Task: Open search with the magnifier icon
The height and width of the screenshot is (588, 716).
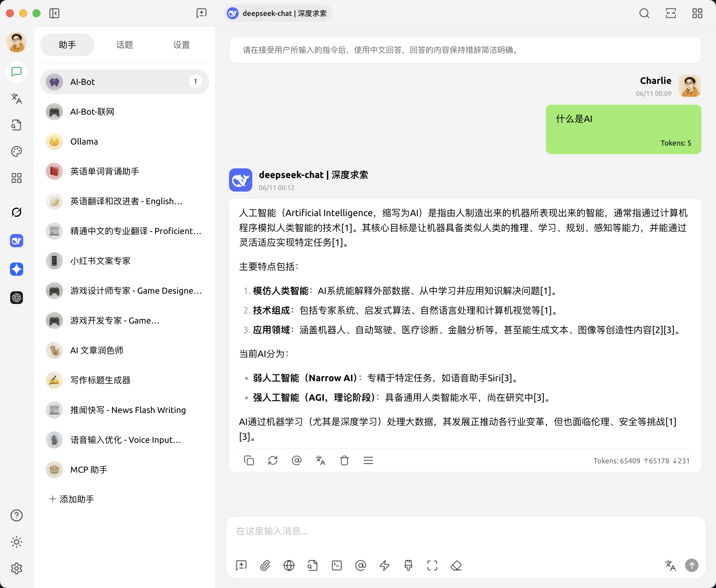Action: click(644, 13)
